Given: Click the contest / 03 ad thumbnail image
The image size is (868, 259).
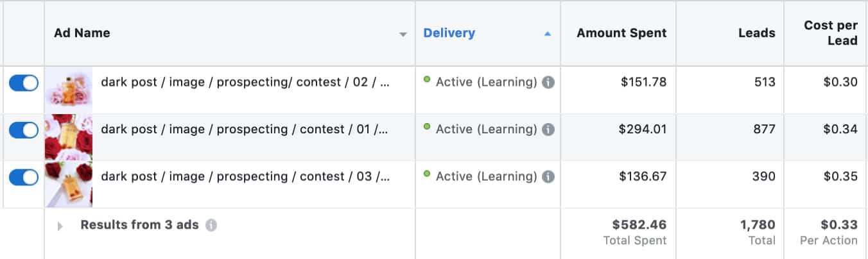Looking at the screenshot, I should [x=69, y=185].
